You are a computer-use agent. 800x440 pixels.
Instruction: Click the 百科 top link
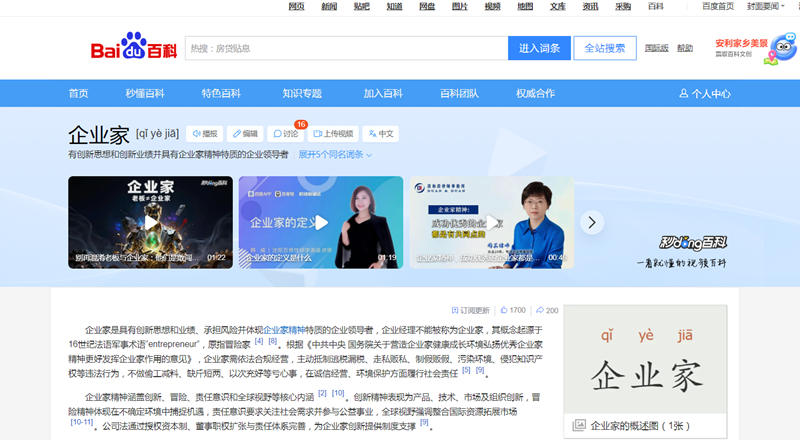(x=656, y=6)
